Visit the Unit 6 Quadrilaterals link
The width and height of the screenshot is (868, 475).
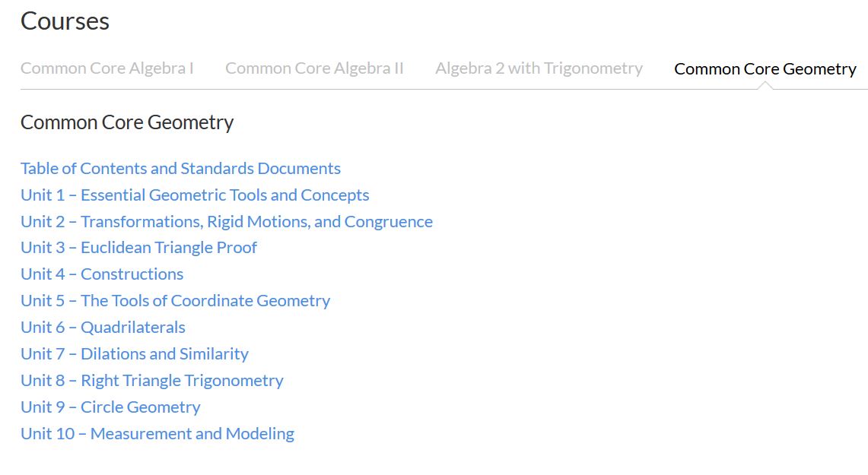[x=103, y=327]
